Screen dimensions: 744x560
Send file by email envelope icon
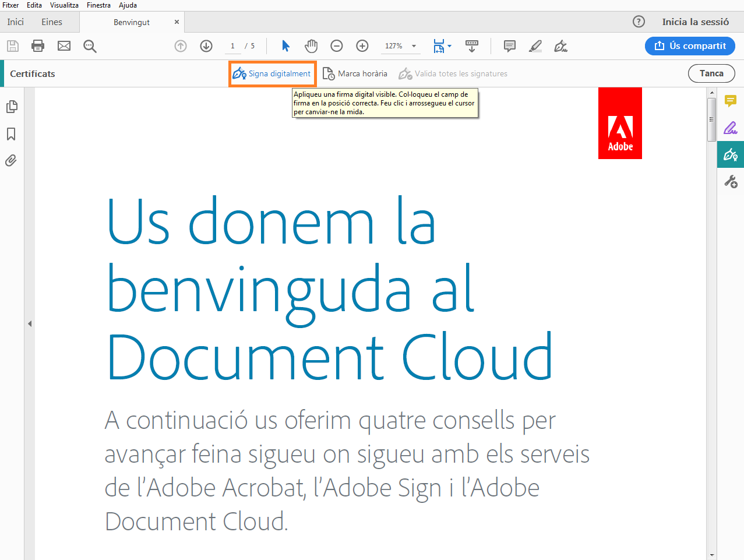coord(64,46)
